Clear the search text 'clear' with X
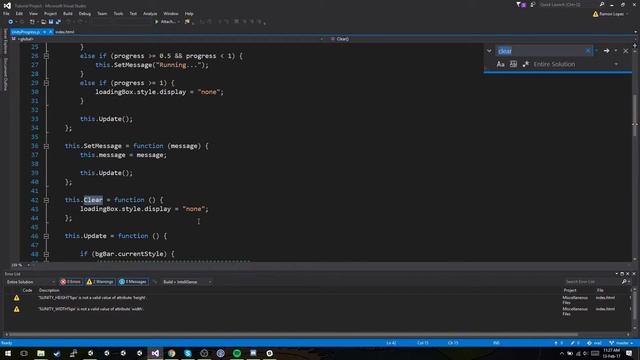Viewport: 640px width, 360px height. pos(588,51)
